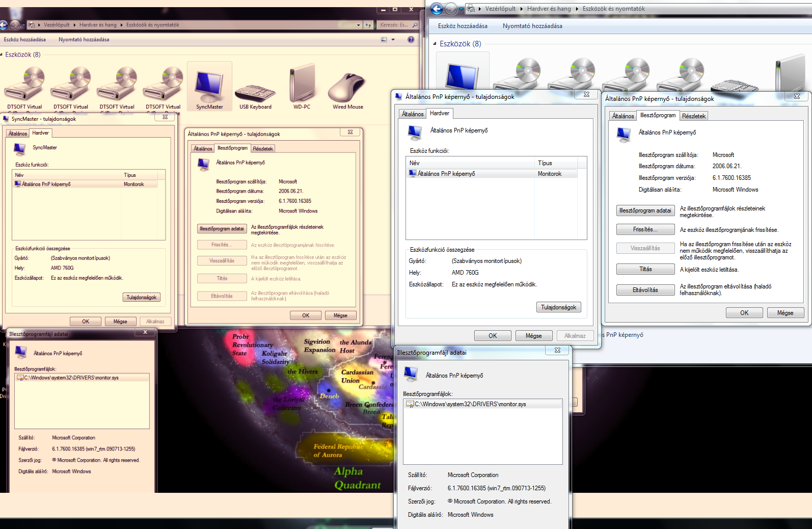Select the WD-PC device
The height and width of the screenshot is (529, 812).
(x=302, y=87)
